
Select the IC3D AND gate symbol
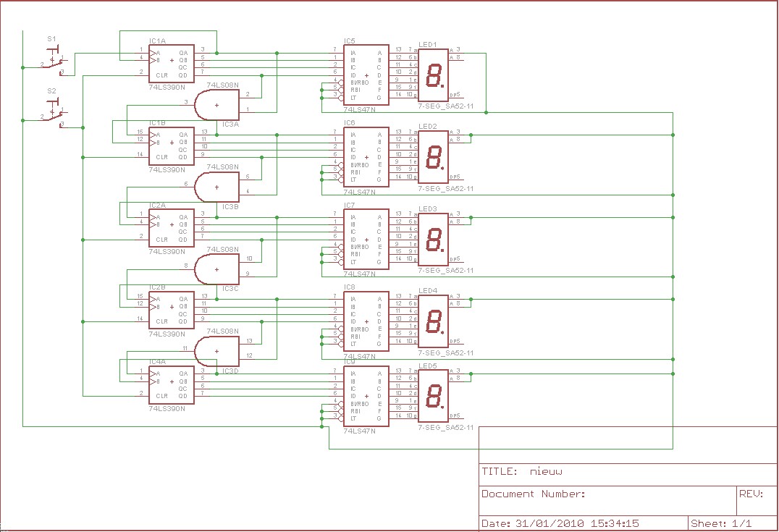(216, 351)
